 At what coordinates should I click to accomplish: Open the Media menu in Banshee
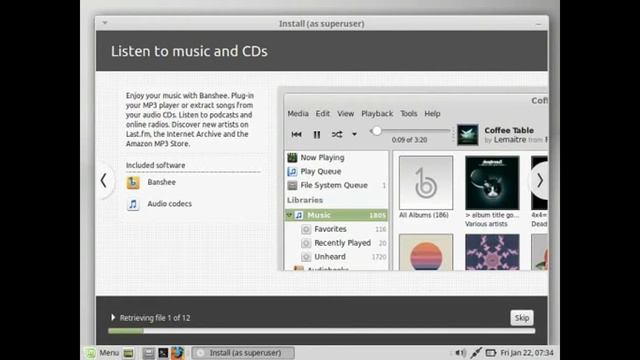pyautogui.click(x=298, y=113)
